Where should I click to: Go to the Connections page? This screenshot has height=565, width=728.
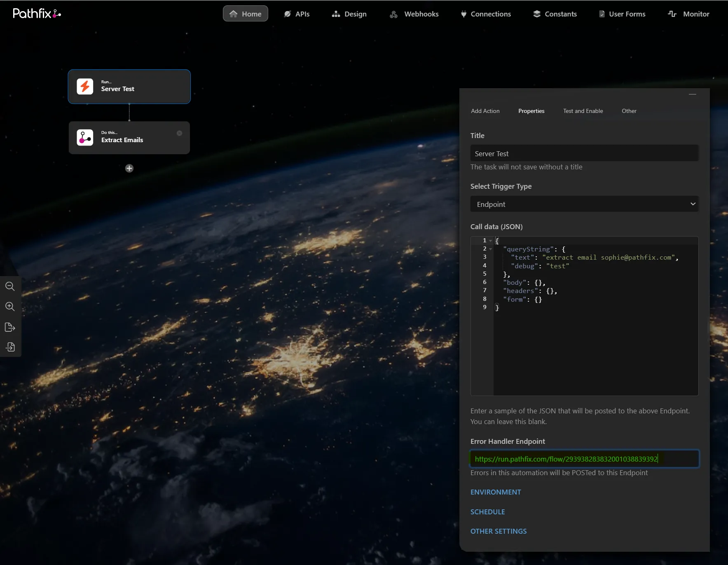click(x=486, y=14)
